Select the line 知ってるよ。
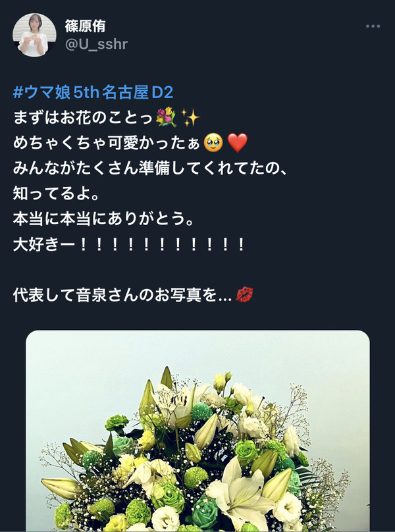This screenshot has height=532, width=395. click(56, 194)
